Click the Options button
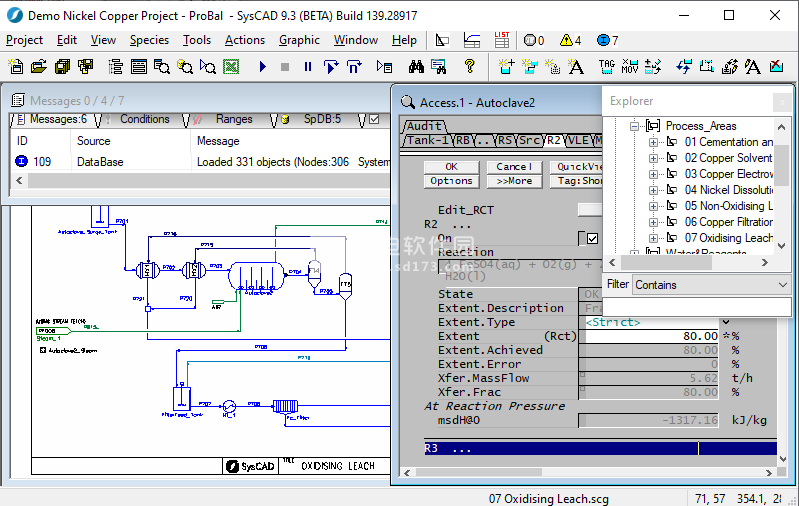The width and height of the screenshot is (799, 506). [451, 181]
